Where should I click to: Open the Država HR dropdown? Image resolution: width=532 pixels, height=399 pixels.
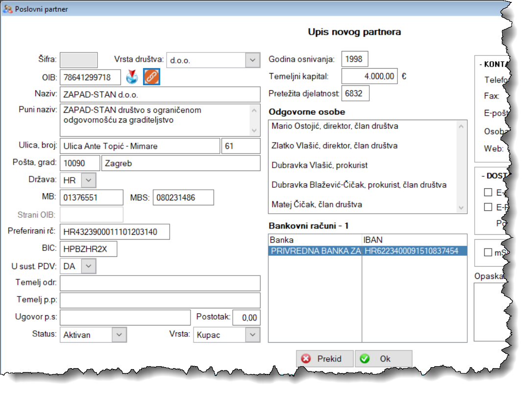pyautogui.click(x=89, y=180)
